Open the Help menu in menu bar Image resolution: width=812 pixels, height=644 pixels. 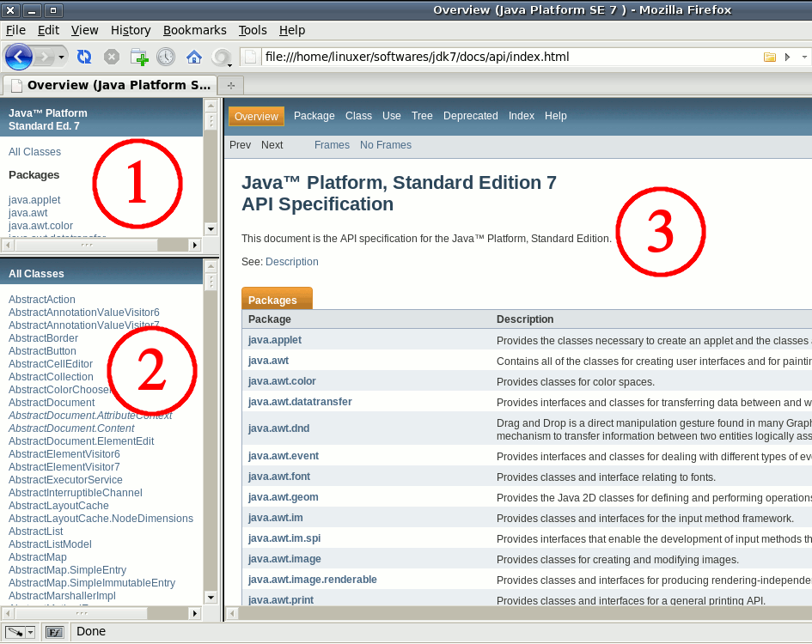292,31
